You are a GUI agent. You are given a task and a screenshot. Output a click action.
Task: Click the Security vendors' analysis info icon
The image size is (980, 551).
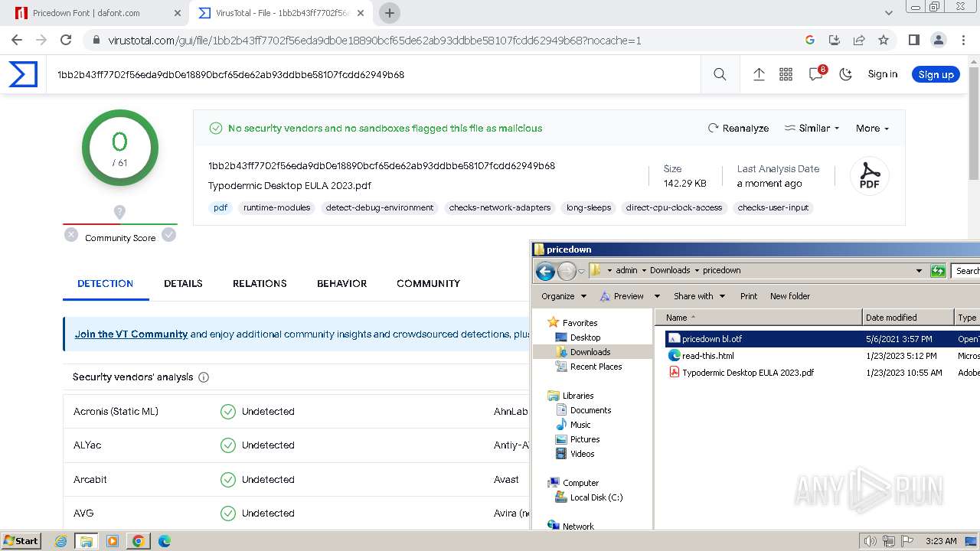pyautogui.click(x=204, y=377)
